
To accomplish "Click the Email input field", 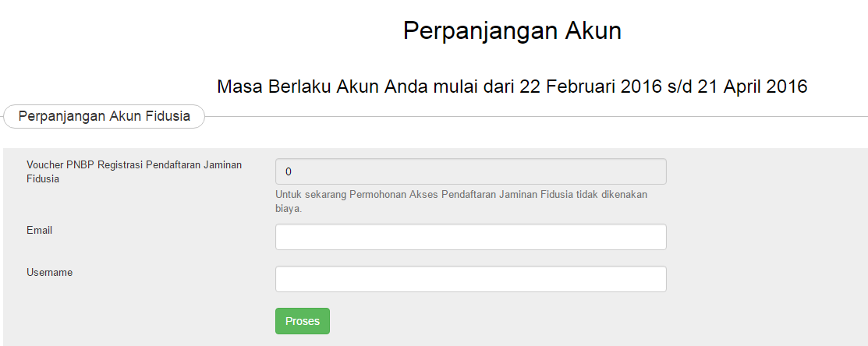I will (x=470, y=237).
